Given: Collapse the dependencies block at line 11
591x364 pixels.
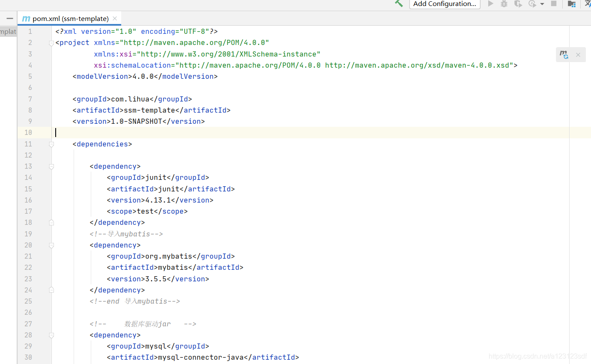Looking at the screenshot, I should pyautogui.click(x=51, y=144).
